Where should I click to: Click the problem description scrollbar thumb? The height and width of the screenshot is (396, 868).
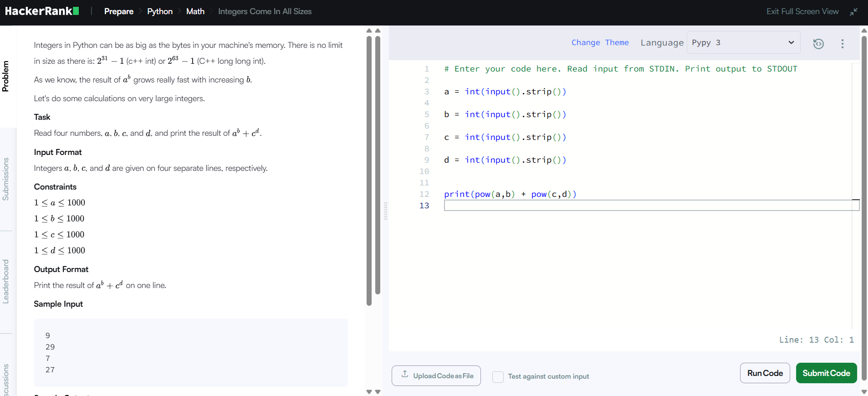coord(369,171)
